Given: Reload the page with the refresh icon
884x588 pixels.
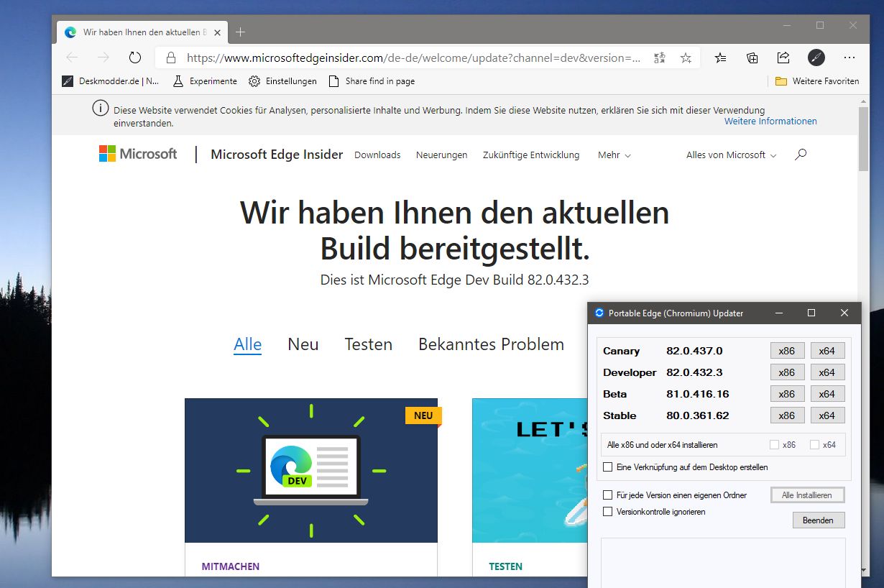Looking at the screenshot, I should [x=135, y=58].
